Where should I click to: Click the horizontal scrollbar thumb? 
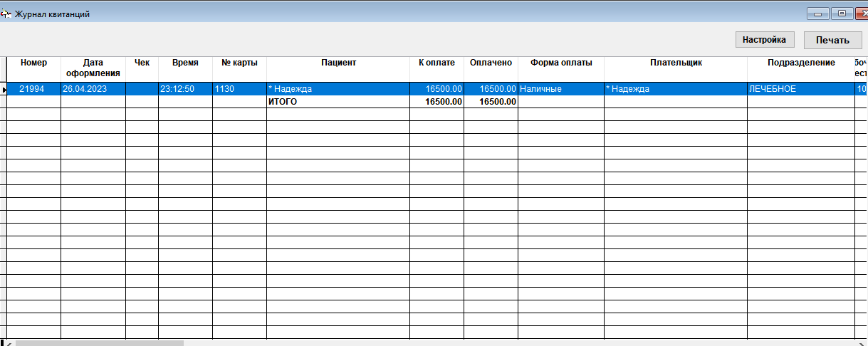(x=99, y=342)
